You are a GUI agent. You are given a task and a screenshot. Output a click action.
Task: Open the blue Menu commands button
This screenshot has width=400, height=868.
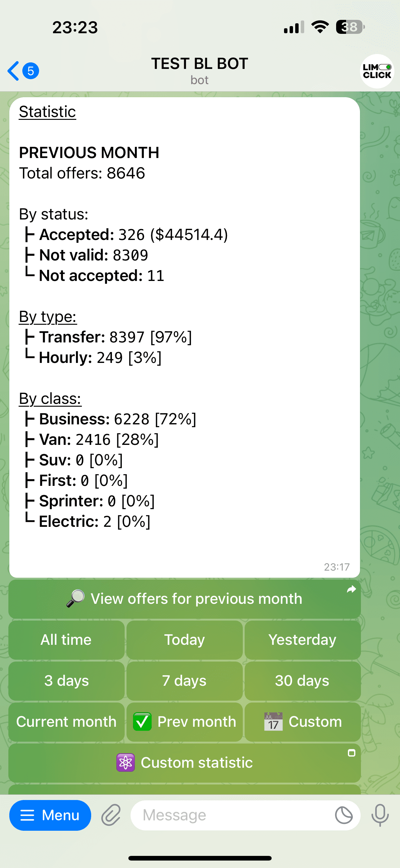(x=50, y=816)
